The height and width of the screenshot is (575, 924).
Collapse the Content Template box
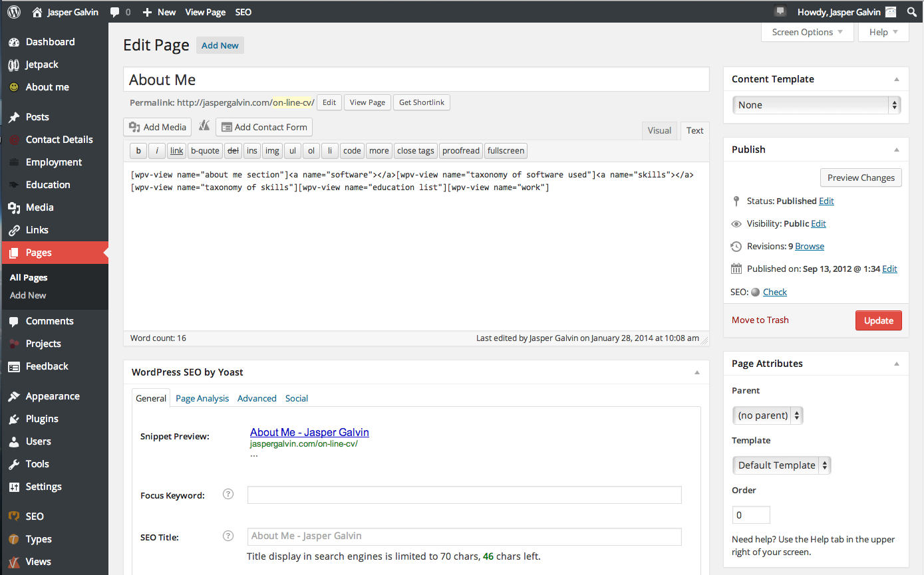[897, 79]
